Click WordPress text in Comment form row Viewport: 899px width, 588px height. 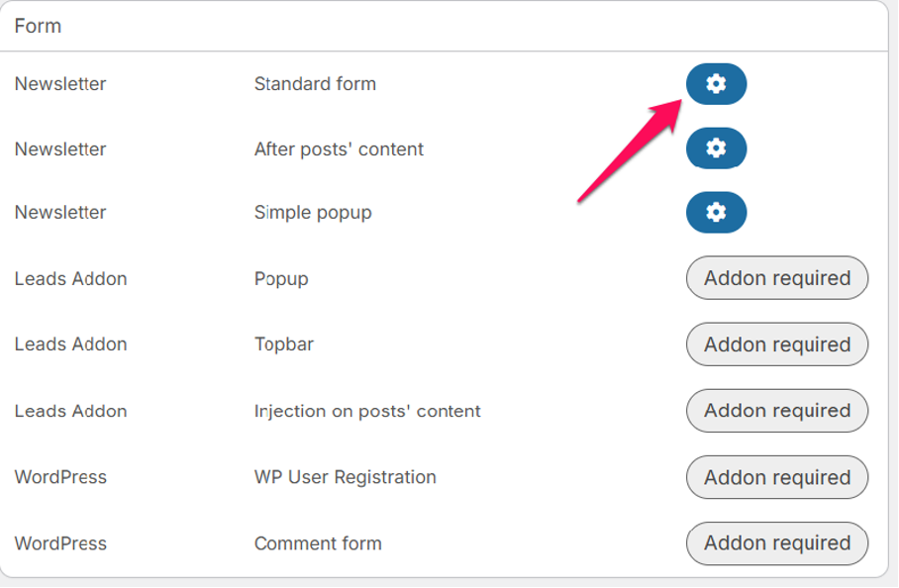point(60,543)
